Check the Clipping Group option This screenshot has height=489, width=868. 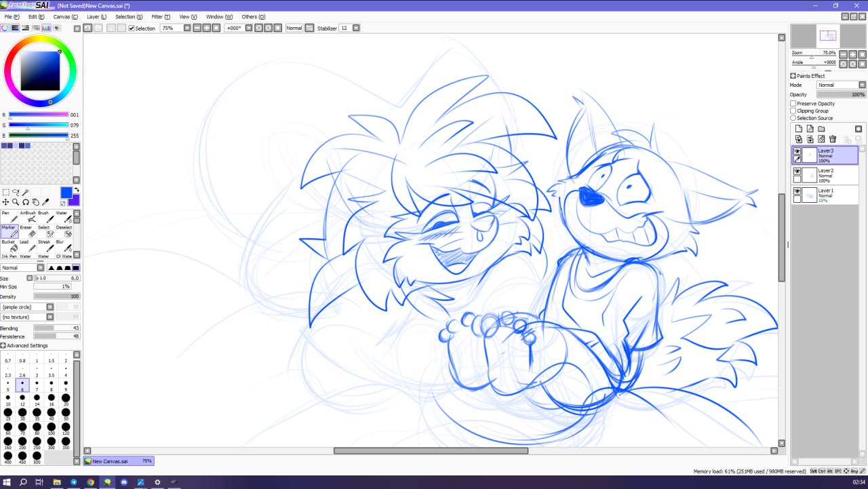793,111
